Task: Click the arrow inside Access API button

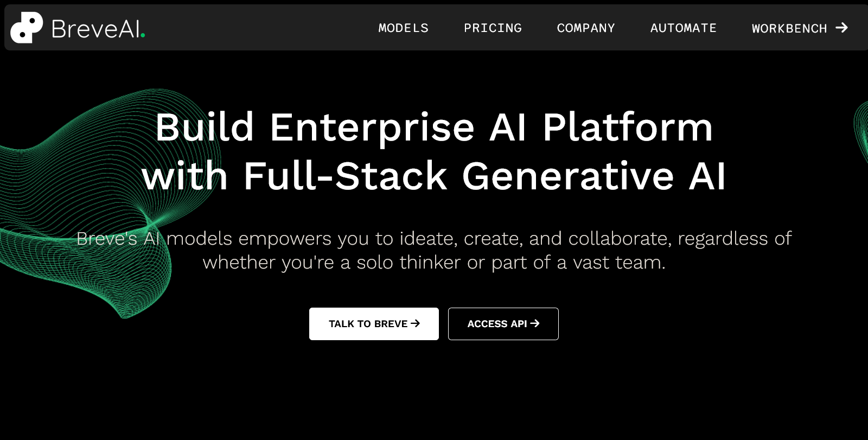Action: pyautogui.click(x=535, y=323)
